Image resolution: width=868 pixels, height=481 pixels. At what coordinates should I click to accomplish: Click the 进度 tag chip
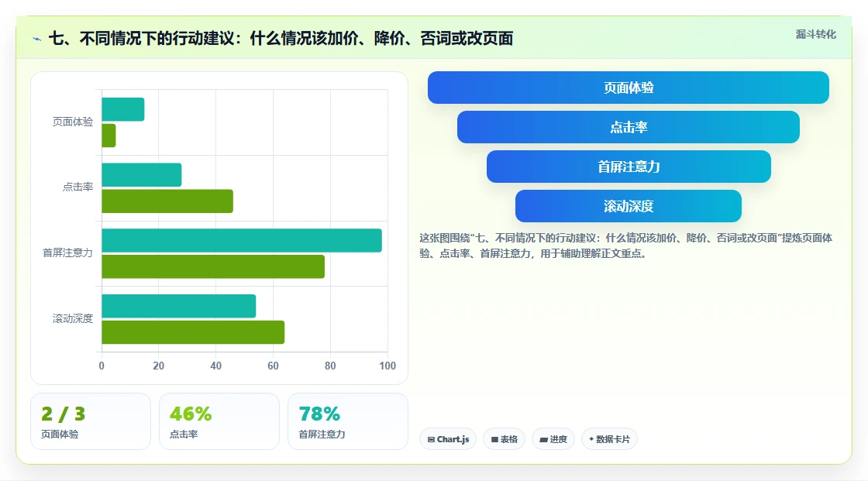point(553,439)
